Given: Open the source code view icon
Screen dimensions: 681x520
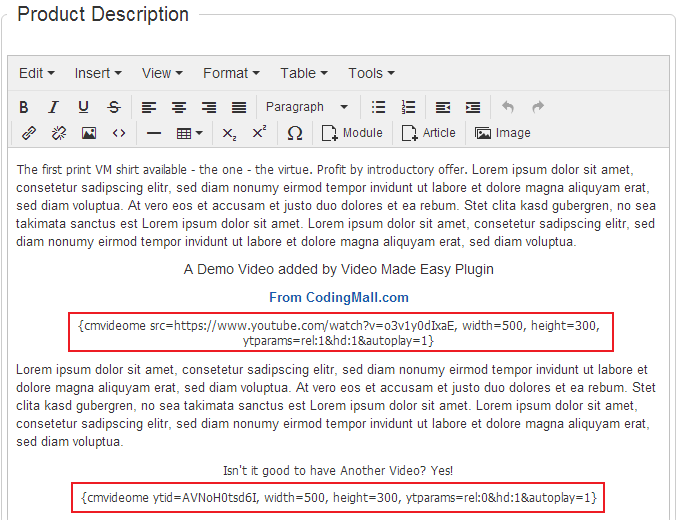Looking at the screenshot, I should [x=119, y=133].
